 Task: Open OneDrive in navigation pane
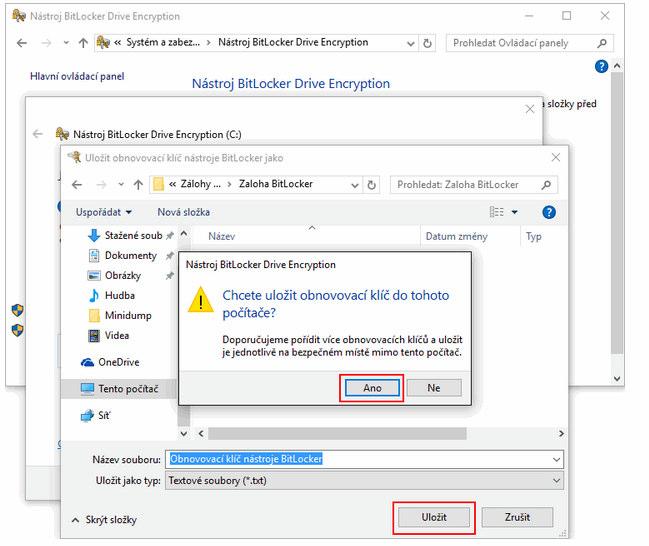coord(118,362)
